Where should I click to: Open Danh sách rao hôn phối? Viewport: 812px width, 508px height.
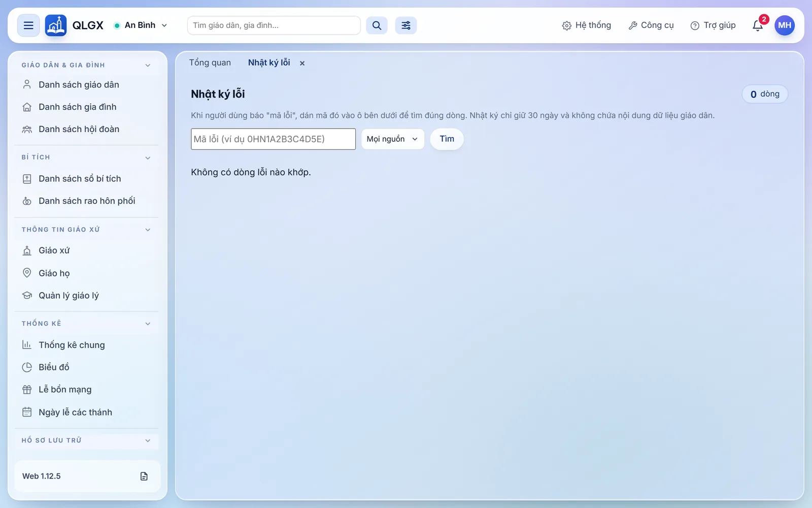[x=87, y=201]
